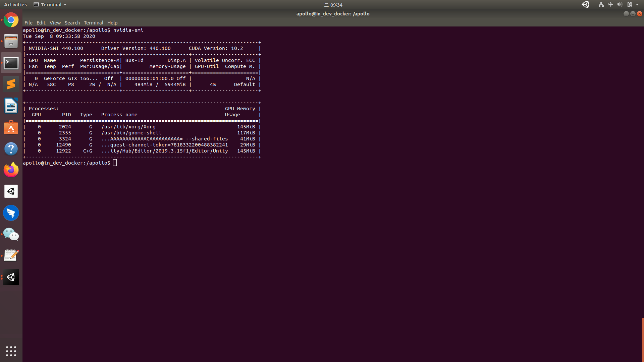Image resolution: width=644 pixels, height=362 pixels.
Task: Open WeChat from the dock
Action: pyautogui.click(x=11, y=234)
